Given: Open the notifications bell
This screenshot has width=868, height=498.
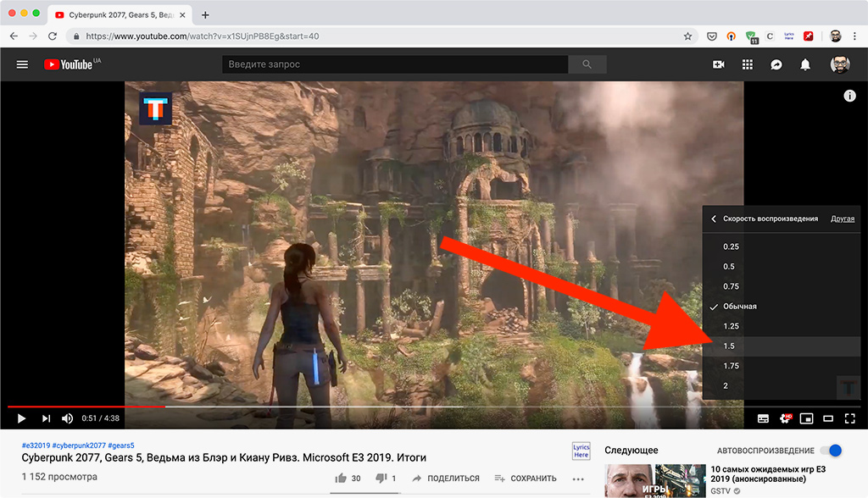Looking at the screenshot, I should tap(805, 64).
